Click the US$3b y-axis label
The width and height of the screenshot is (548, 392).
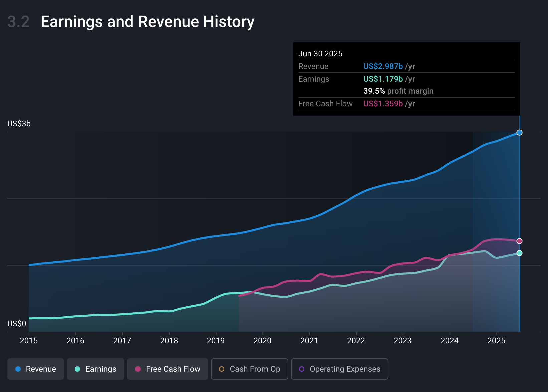[x=19, y=124]
